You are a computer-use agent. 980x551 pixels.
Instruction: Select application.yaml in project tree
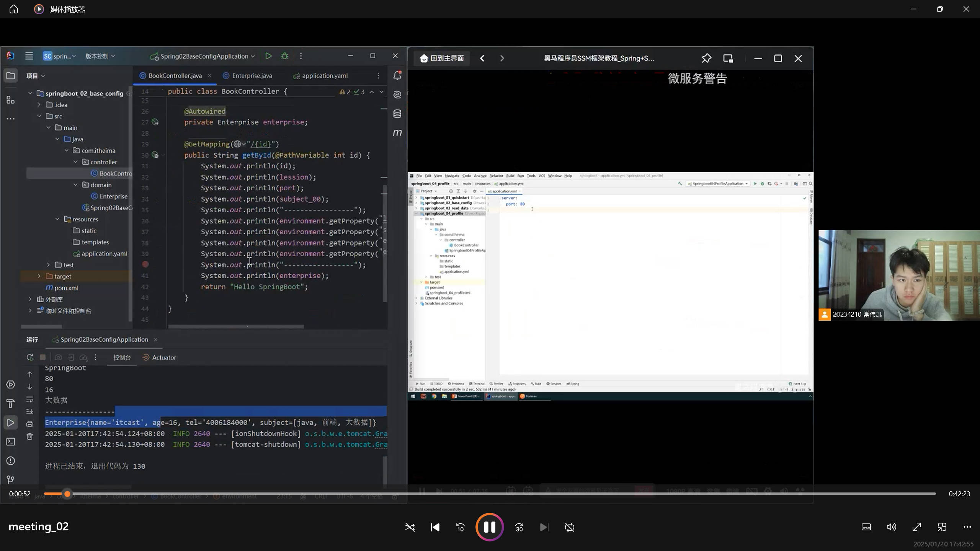[104, 254]
